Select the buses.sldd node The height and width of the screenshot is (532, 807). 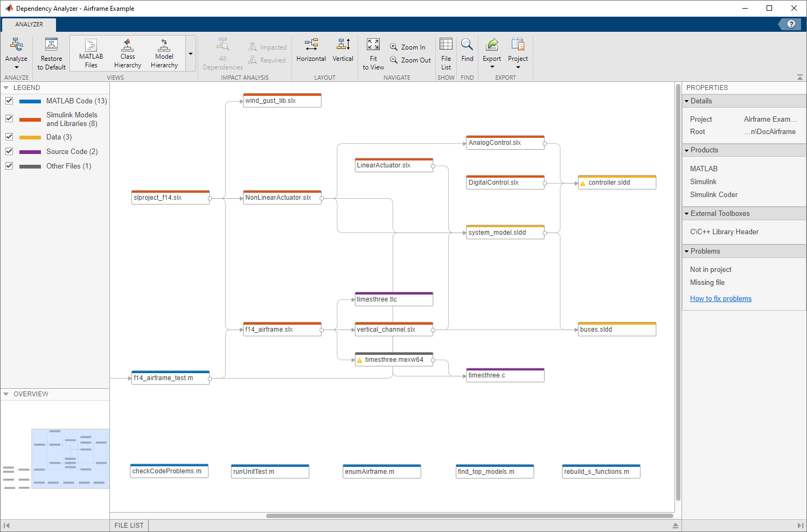[x=617, y=330]
